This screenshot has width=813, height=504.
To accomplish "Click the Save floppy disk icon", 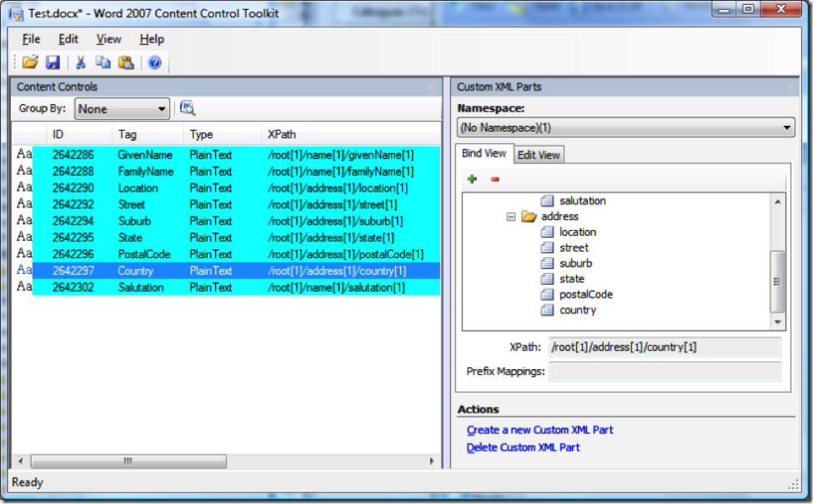I will pos(53,62).
